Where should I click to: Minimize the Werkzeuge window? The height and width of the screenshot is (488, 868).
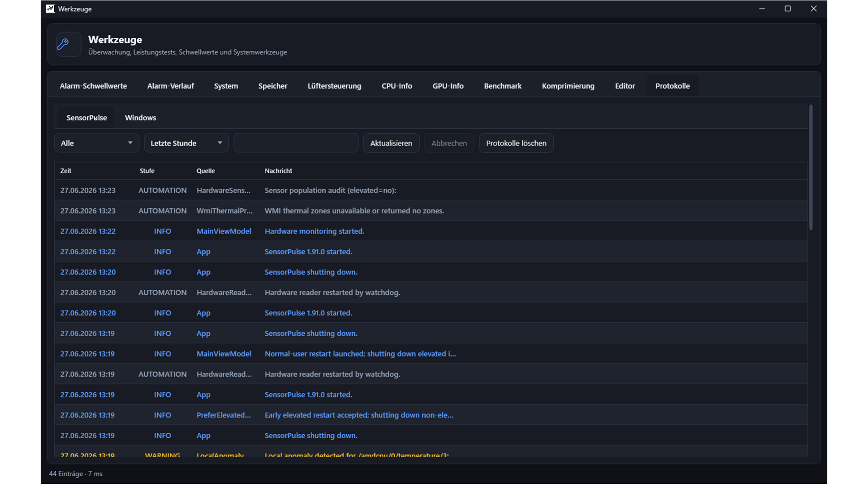[x=762, y=9]
